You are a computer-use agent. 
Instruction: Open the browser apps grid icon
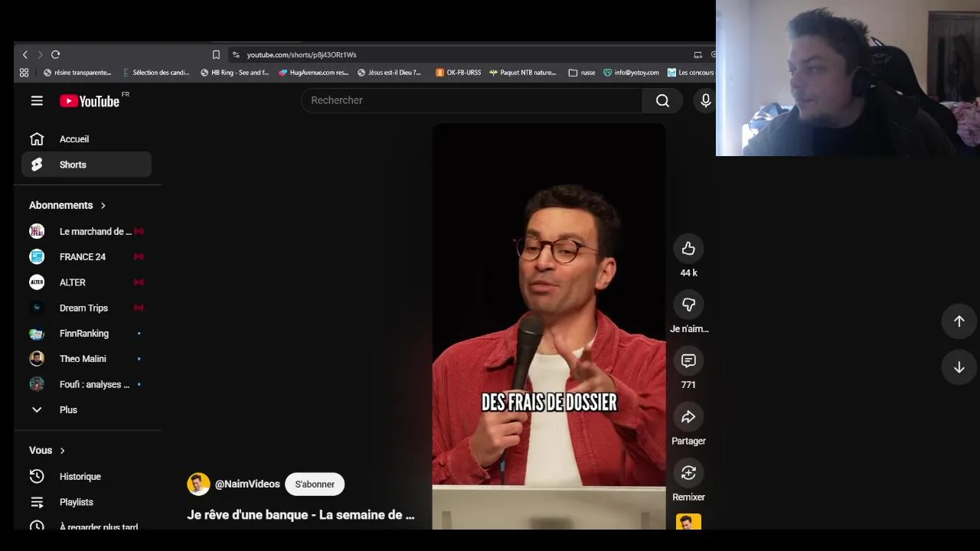pos(24,73)
